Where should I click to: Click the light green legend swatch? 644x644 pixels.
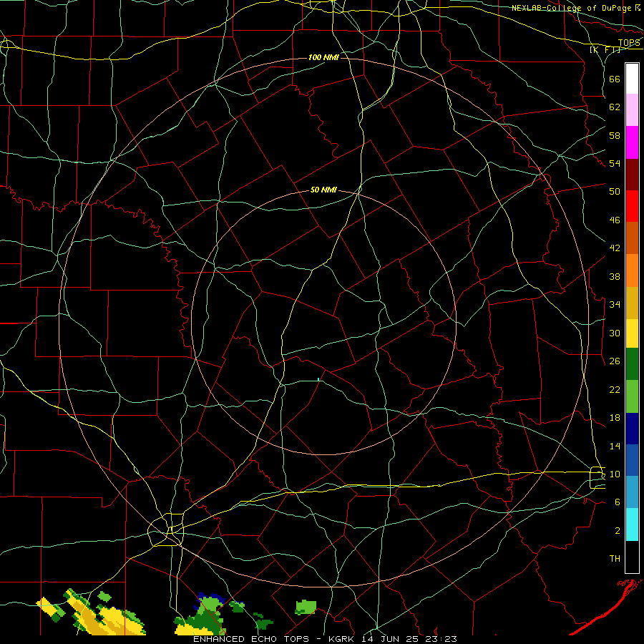tap(632, 396)
